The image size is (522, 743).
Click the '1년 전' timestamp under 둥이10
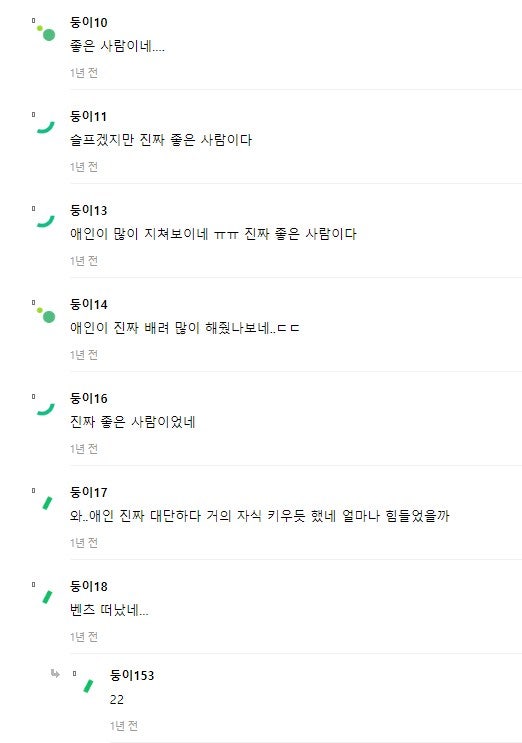84,72
